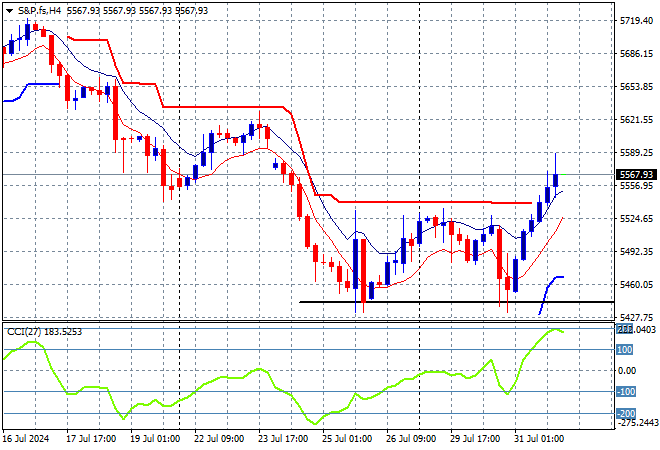Select the latest blue candlestick near 5567

pos(555,180)
